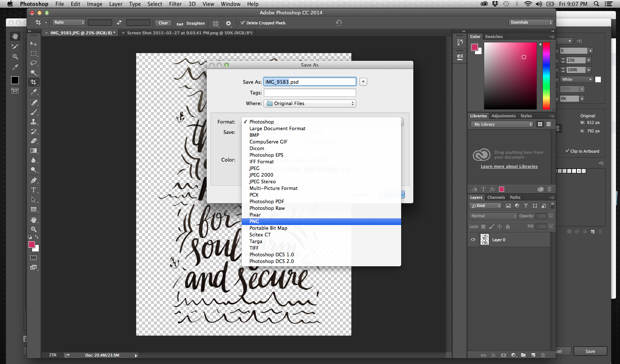The width and height of the screenshot is (620, 364).
Task: Reset the crop with undo arrow
Action: pyautogui.click(x=339, y=22)
